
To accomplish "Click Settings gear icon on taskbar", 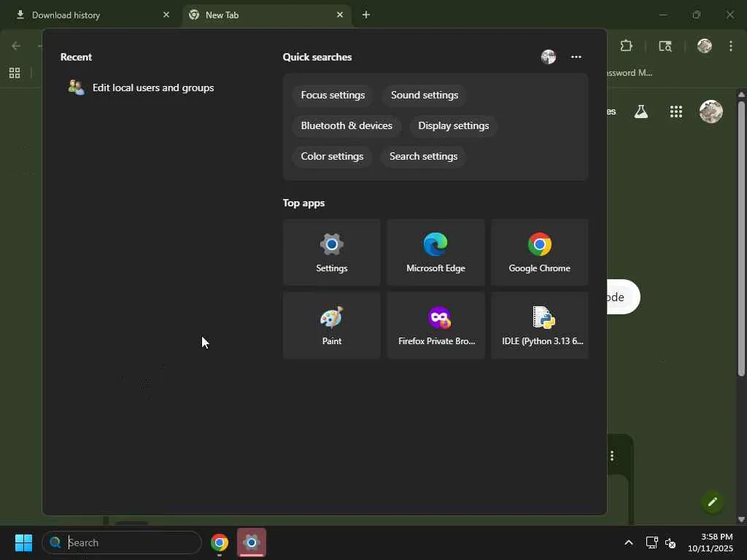I will coord(252,542).
